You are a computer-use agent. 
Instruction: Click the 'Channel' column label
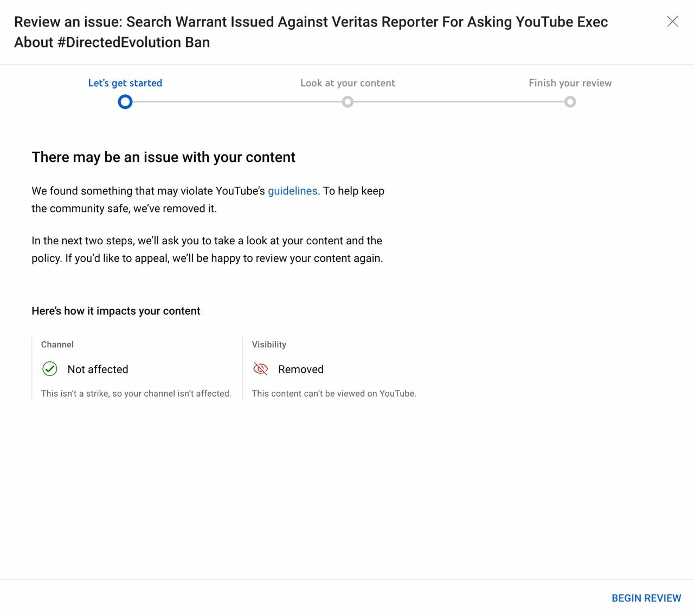tap(57, 345)
